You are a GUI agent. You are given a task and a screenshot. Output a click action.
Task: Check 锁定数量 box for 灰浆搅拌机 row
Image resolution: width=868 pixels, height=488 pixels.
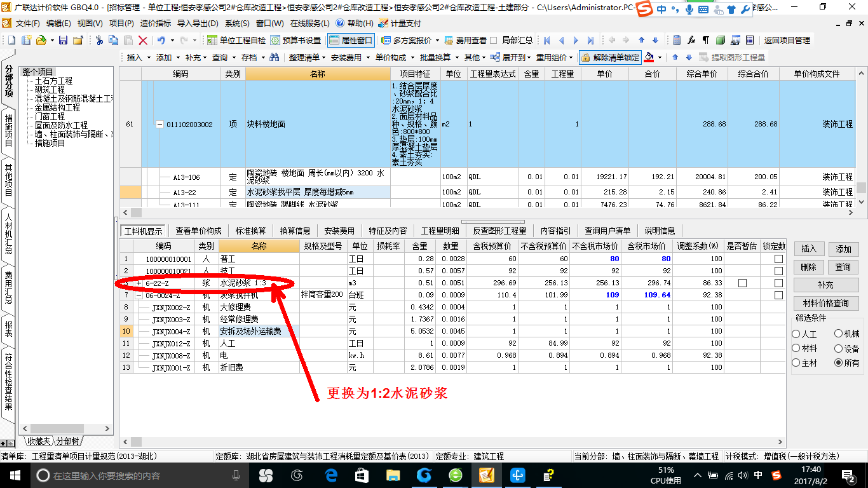tap(778, 295)
